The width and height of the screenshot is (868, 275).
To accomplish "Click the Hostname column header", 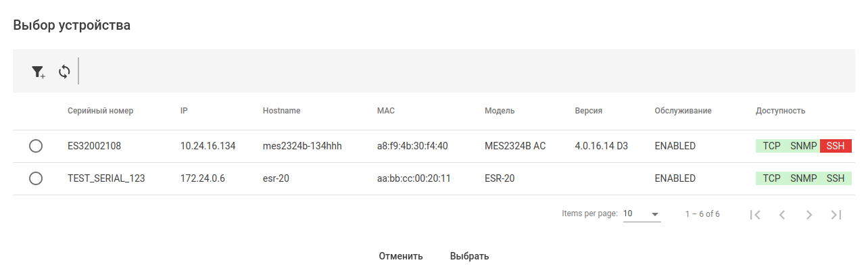I will tap(281, 111).
